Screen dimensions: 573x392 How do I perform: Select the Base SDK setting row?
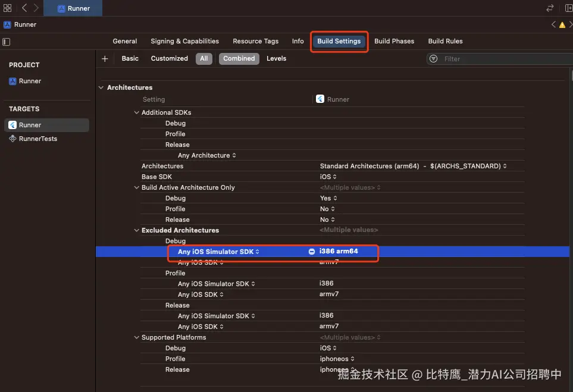(333, 177)
